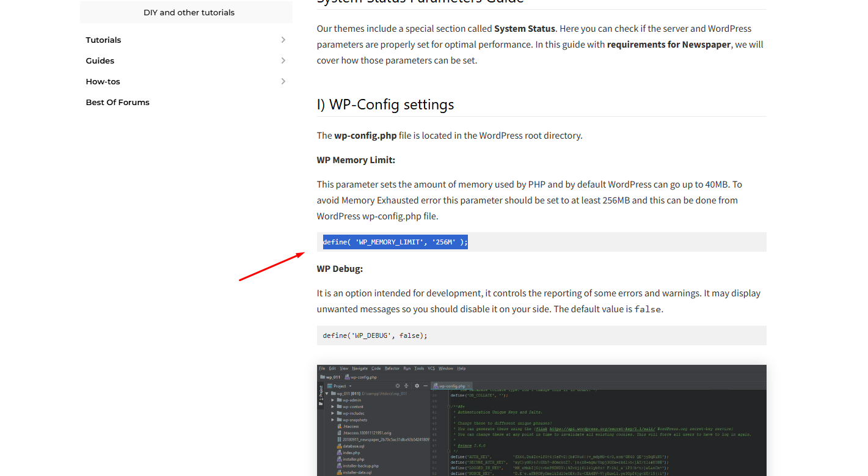Click the Tools menu in embedded IDE screenshot

419,368
